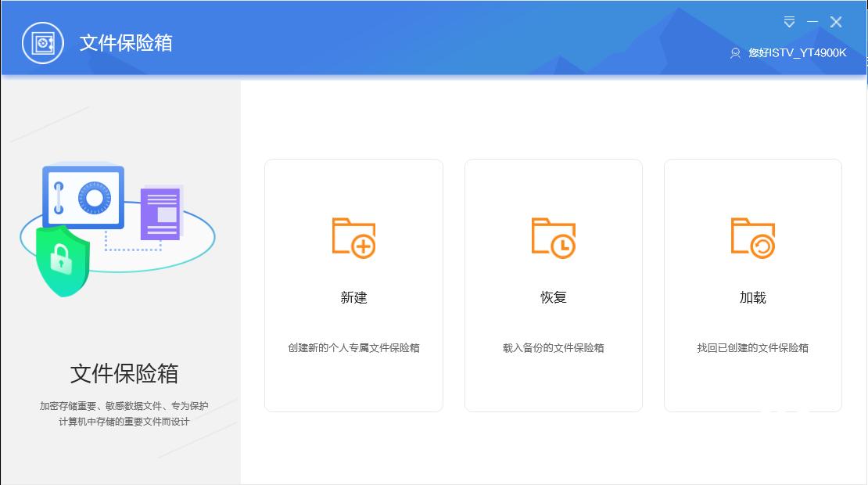
Task: Click the sidebar 文件保险箱 heading text
Action: [124, 374]
